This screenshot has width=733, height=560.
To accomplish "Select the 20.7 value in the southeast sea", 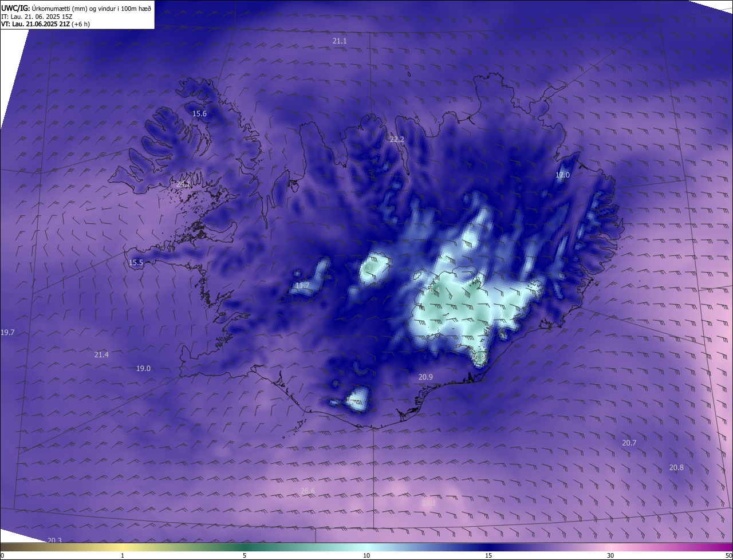I will [x=629, y=443].
